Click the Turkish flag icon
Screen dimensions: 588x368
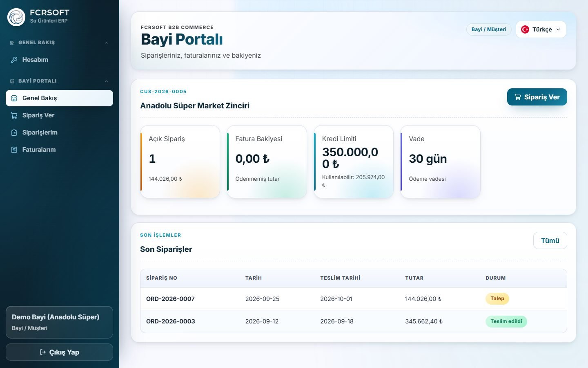click(525, 29)
